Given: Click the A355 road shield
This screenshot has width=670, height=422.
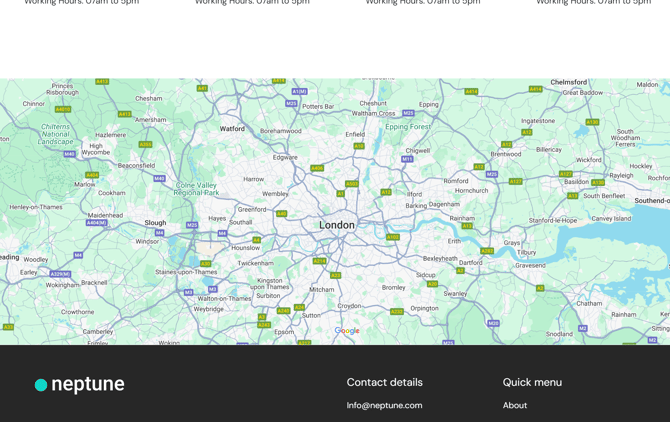Looking at the screenshot, I should (x=145, y=144).
